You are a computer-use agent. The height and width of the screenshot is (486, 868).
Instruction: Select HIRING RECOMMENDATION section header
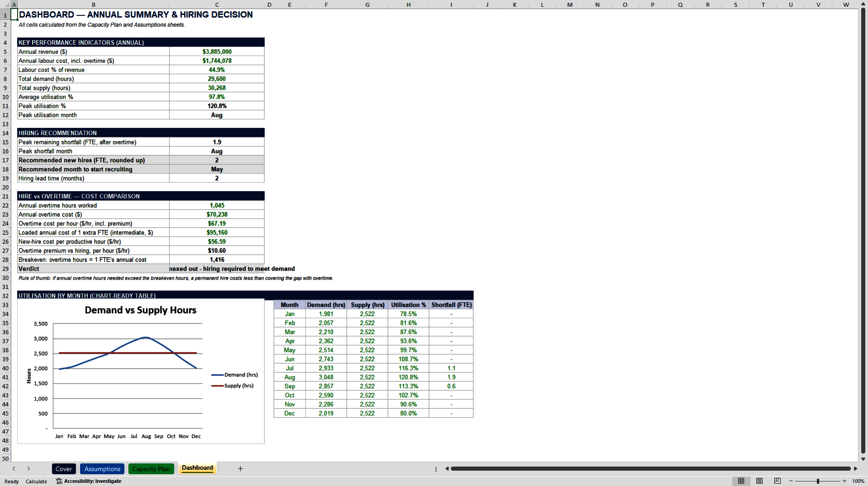coord(141,133)
